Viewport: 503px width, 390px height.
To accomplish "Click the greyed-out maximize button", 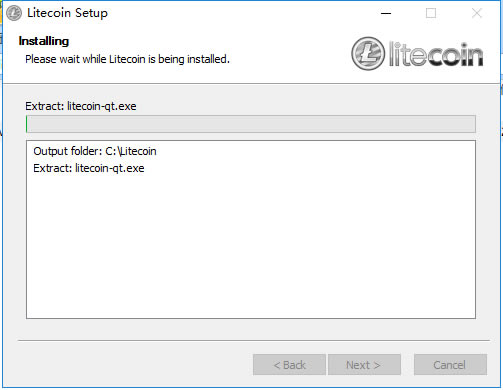I will point(431,13).
